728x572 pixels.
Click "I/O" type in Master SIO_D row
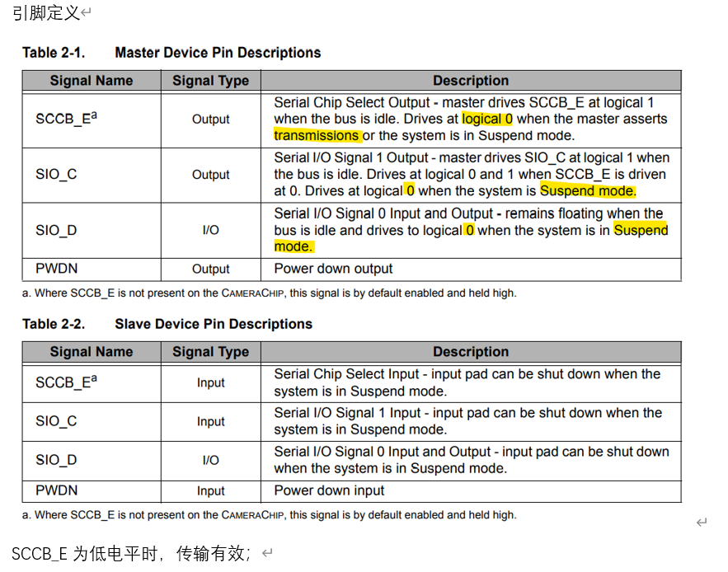tap(211, 230)
